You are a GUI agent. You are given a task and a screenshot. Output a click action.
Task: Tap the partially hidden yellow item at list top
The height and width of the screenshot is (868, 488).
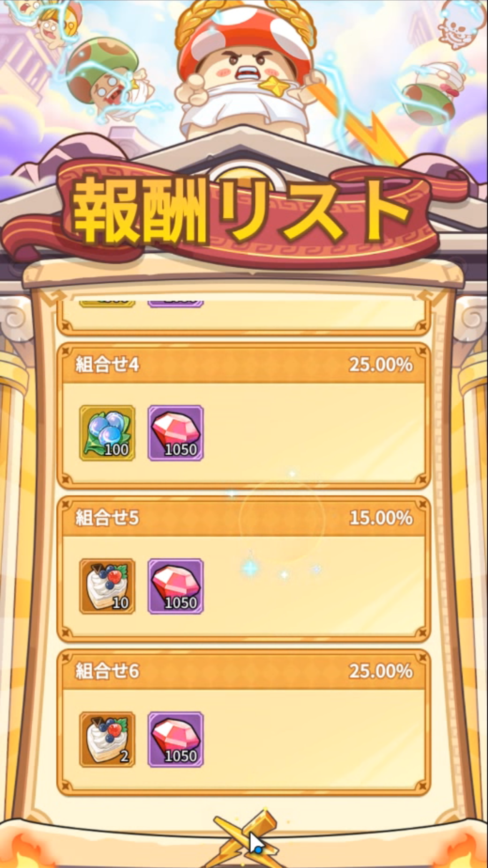coord(107,303)
